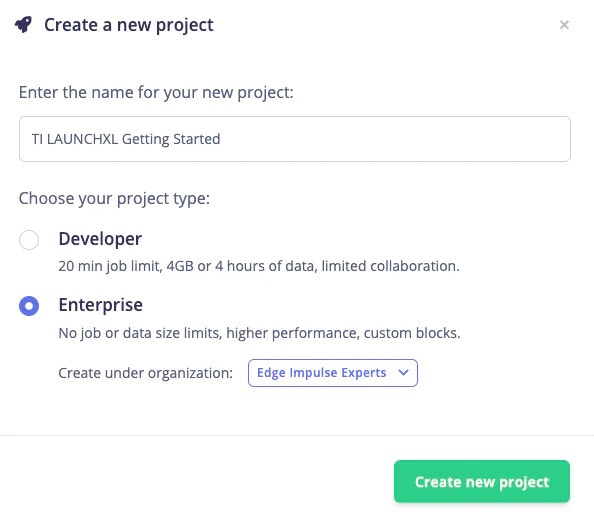Screen dimensions: 594x523
Task: Click the 'Create a new project' title
Action: (129, 25)
